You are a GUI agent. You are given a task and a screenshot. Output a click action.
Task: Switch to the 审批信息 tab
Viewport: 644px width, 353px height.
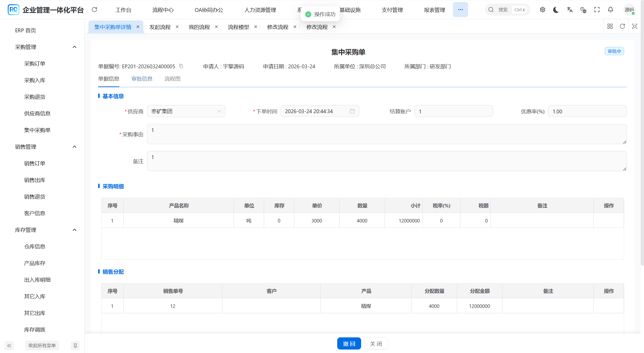coord(142,79)
